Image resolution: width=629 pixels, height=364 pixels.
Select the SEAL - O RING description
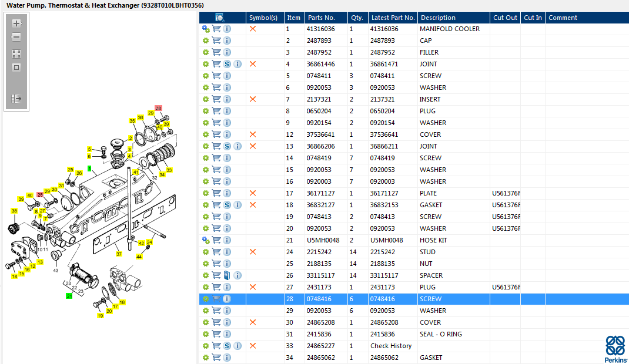(440, 334)
